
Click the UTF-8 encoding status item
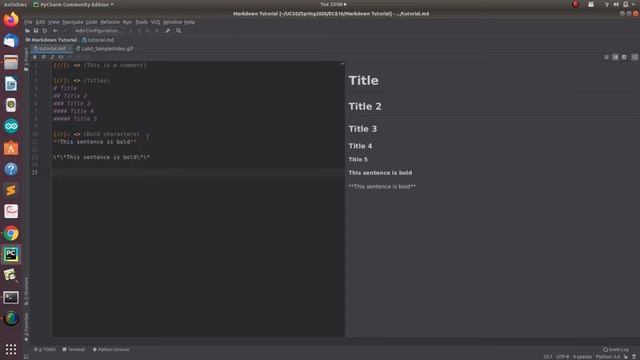562,356
